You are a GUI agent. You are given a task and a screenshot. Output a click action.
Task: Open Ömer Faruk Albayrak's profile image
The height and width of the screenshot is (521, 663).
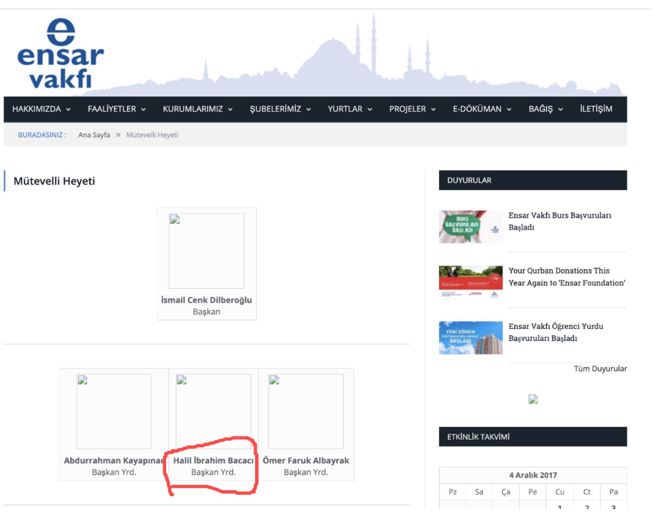pyautogui.click(x=305, y=411)
